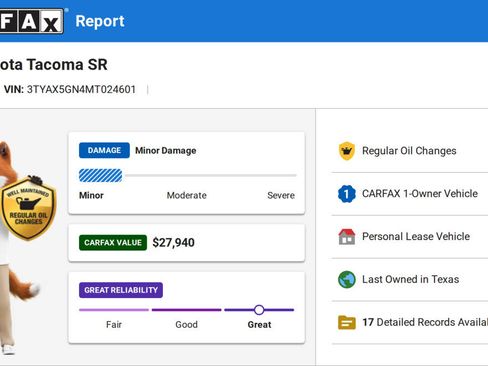
Task: Click the Severe label on damage scale
Action: point(281,195)
